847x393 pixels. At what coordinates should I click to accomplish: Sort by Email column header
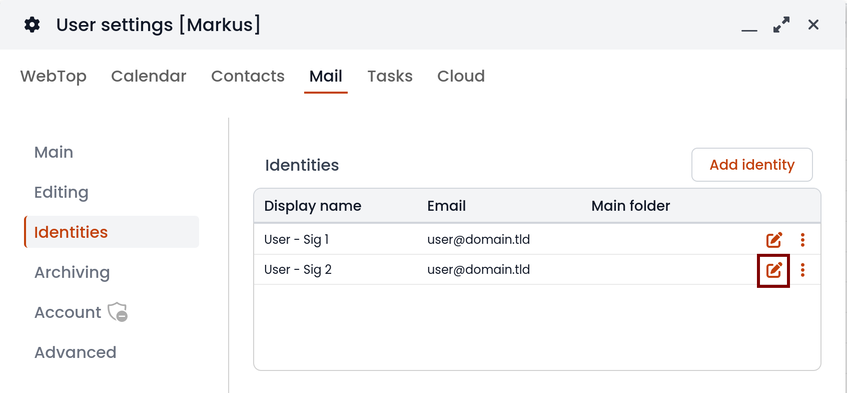point(446,206)
